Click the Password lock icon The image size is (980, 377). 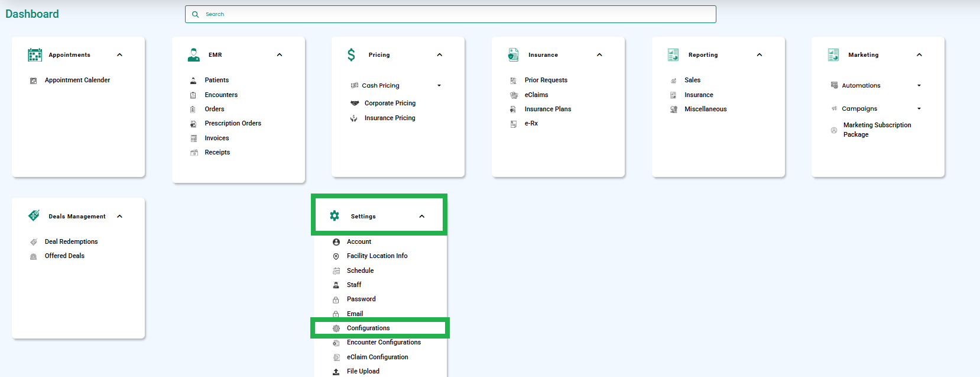tap(336, 299)
